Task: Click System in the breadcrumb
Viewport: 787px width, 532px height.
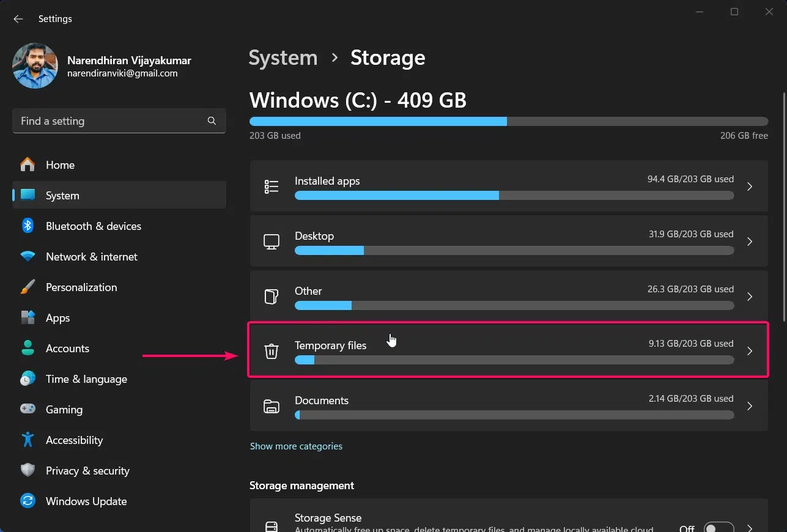Action: 283,57
